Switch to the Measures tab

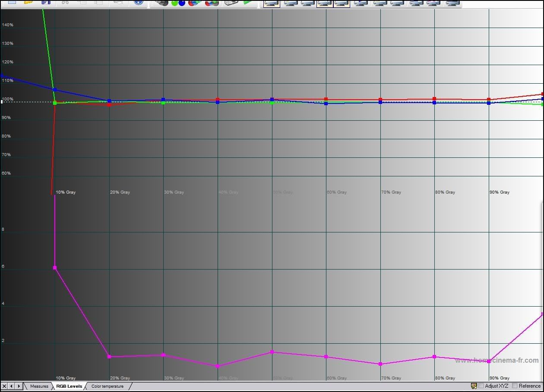coord(39,386)
